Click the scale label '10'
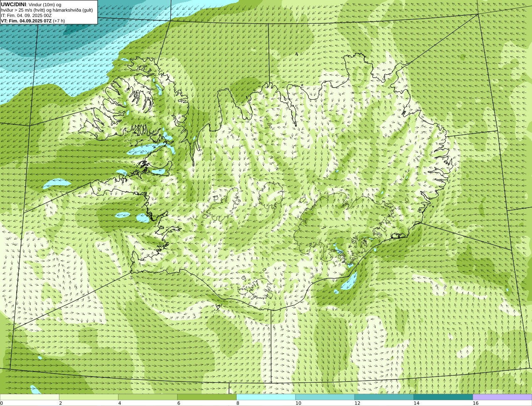This screenshot has height=406, width=532. point(298,403)
